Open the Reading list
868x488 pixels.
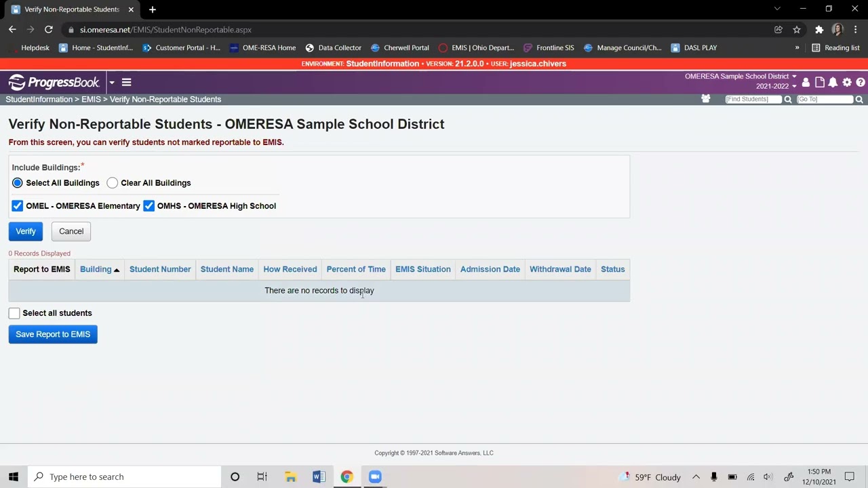(835, 48)
